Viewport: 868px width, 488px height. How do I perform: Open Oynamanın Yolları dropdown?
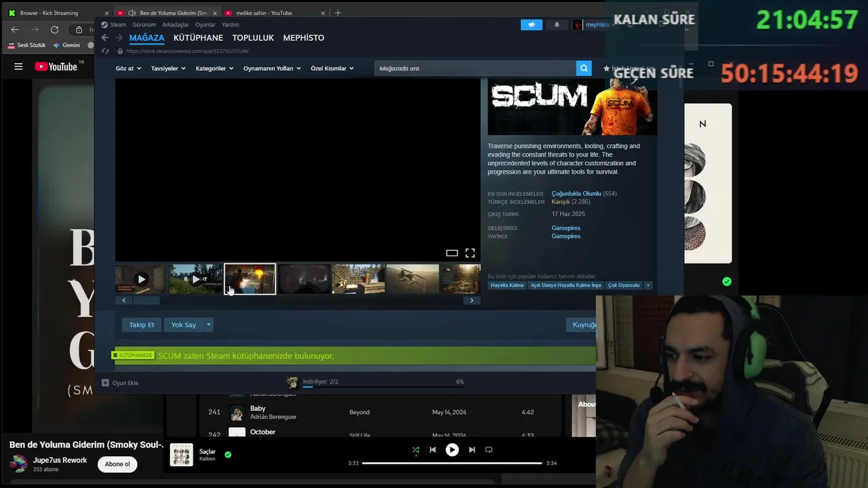pos(272,68)
